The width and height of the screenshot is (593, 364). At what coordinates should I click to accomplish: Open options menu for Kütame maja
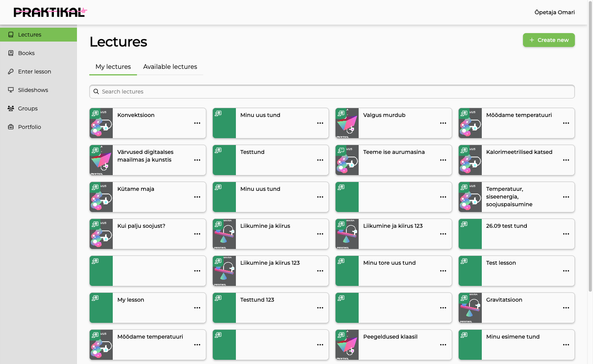197,197
